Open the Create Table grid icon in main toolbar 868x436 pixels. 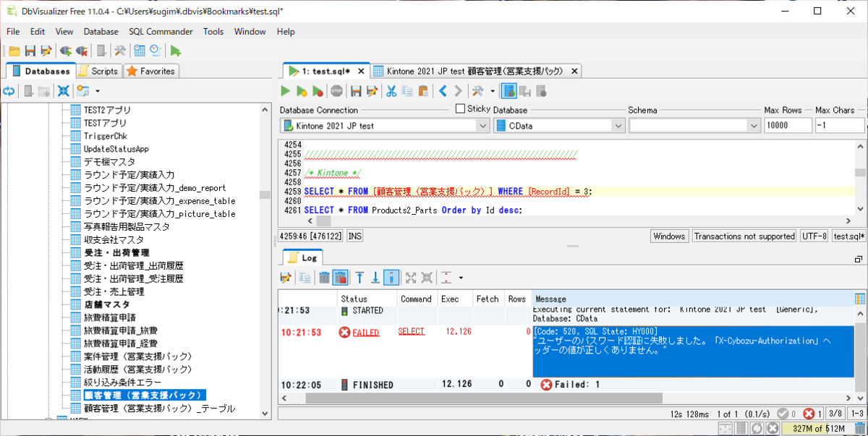[x=139, y=51]
